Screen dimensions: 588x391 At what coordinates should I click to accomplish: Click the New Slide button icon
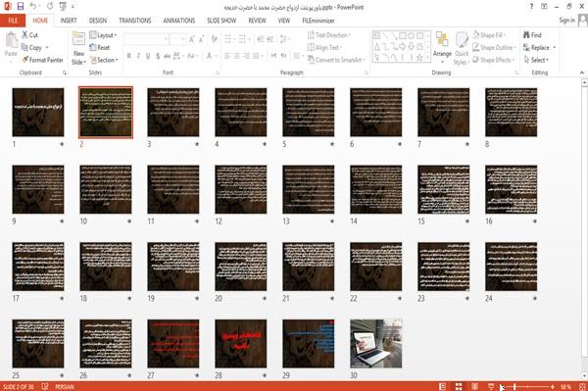[78, 39]
